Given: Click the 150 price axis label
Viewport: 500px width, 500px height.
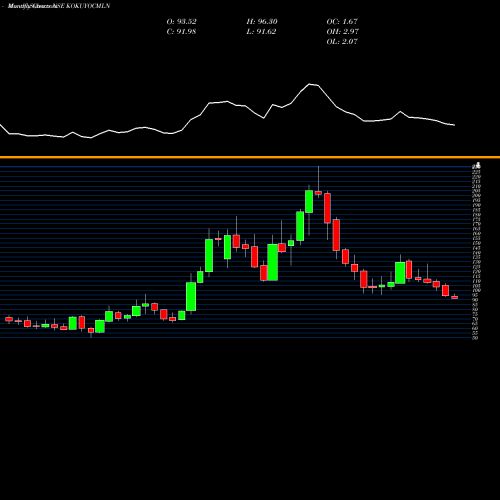Looking at the screenshot, I should pyautogui.click(x=477, y=243).
